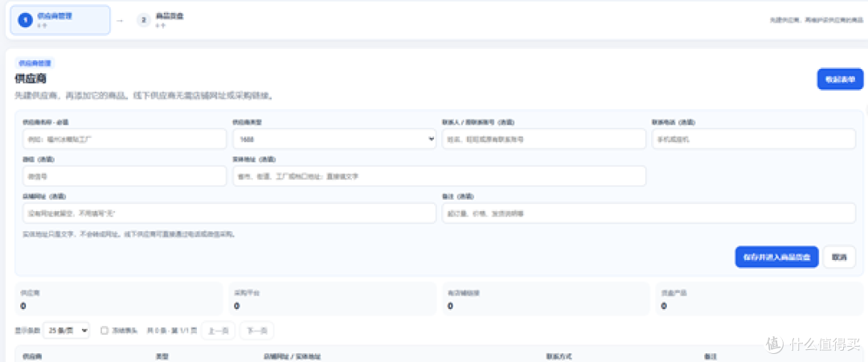Open the 供应商类型 dropdown showing 1688
Image resolution: width=868 pixels, height=362 pixels.
pyautogui.click(x=334, y=140)
